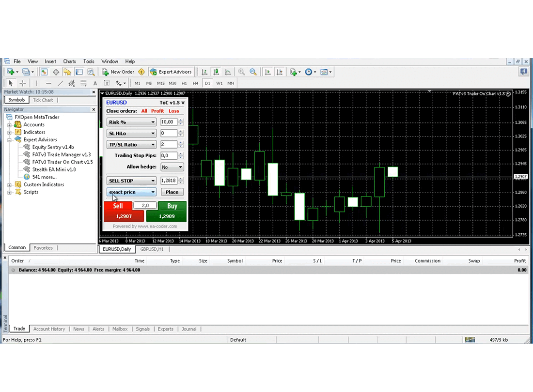Switch timeframe to H4

(x=195, y=83)
